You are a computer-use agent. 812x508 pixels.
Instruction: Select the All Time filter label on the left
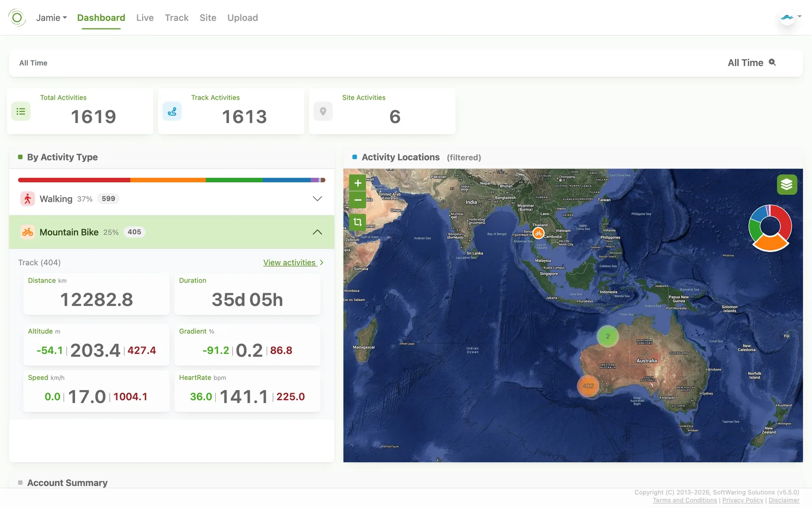pos(33,63)
